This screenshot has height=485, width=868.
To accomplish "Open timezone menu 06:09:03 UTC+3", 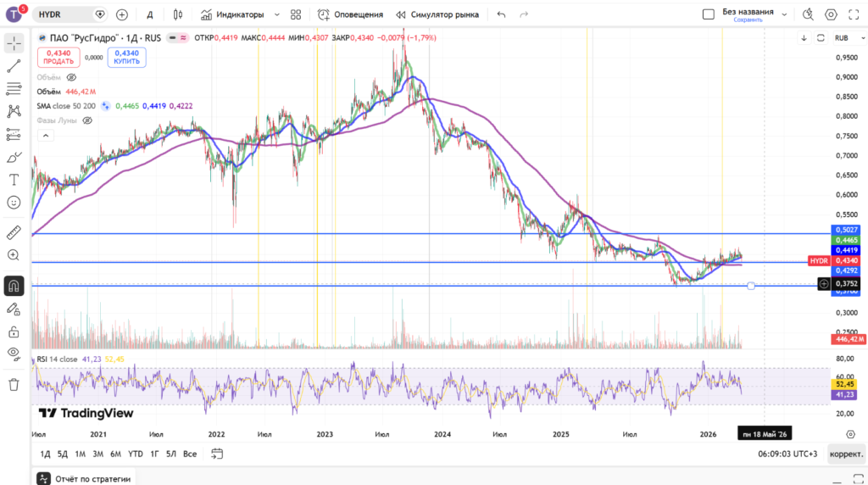I will click(787, 454).
